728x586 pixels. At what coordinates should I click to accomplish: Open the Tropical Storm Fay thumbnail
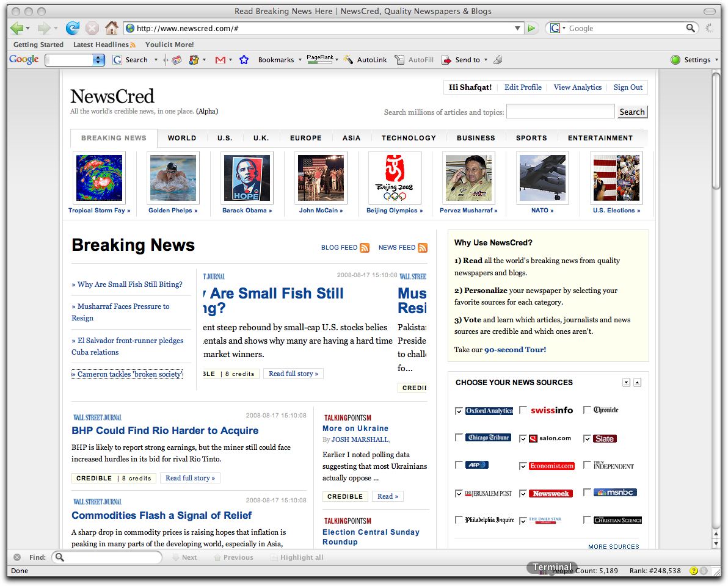coord(99,178)
